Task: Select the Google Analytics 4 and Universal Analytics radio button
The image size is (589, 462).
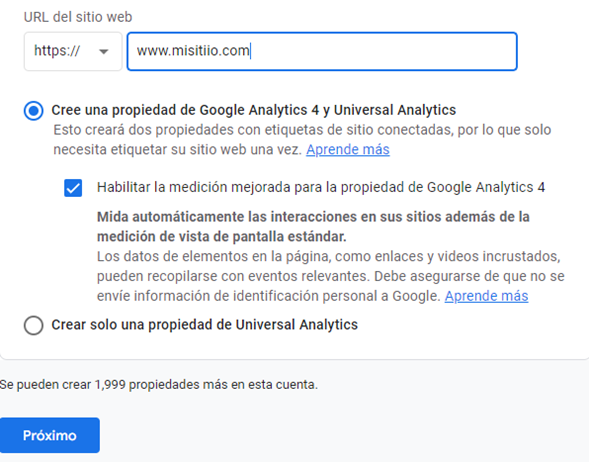Action: click(33, 110)
